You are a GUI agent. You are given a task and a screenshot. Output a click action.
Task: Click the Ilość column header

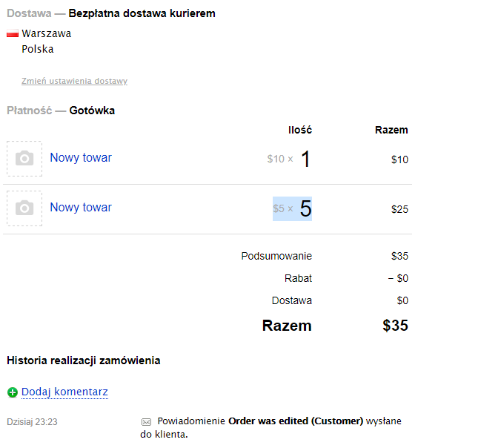[300, 130]
